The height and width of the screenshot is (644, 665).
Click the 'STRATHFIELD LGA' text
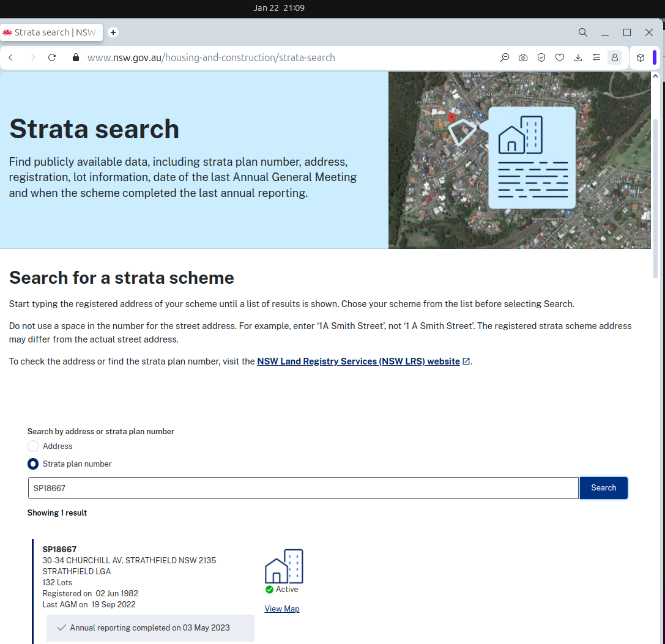pyautogui.click(x=76, y=571)
